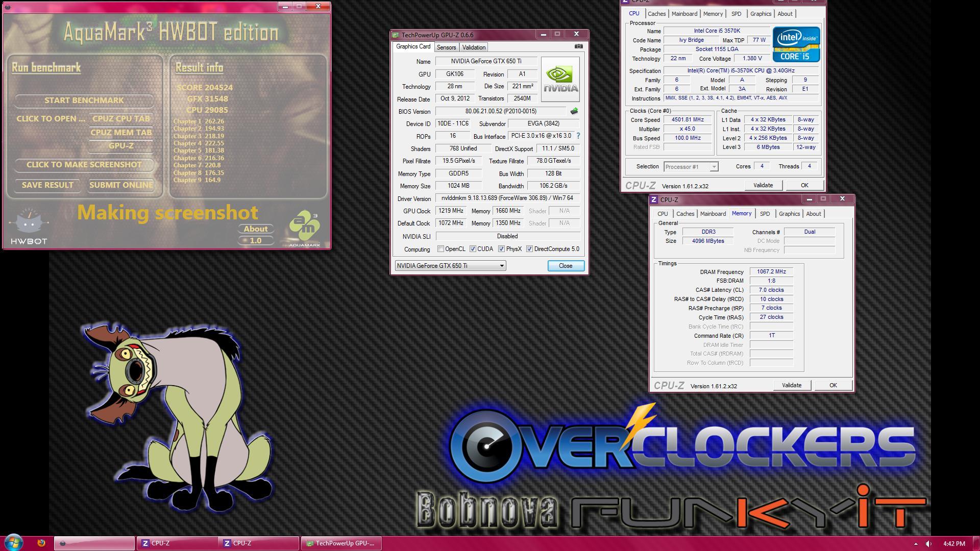The height and width of the screenshot is (551, 980).
Task: Open the Windows Start orb
Action: [x=14, y=543]
